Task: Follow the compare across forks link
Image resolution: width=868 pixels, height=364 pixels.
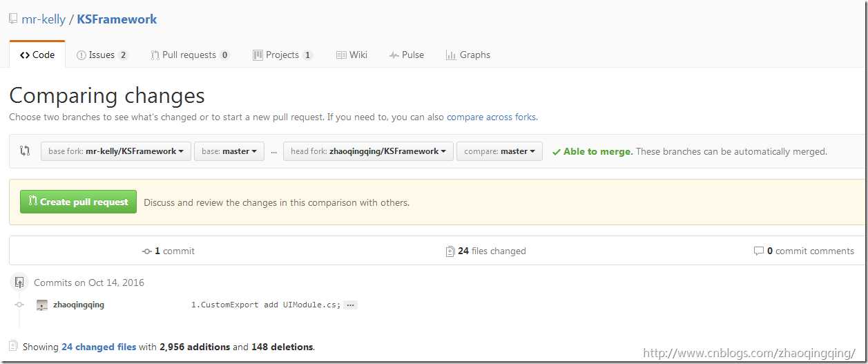Action: point(491,117)
